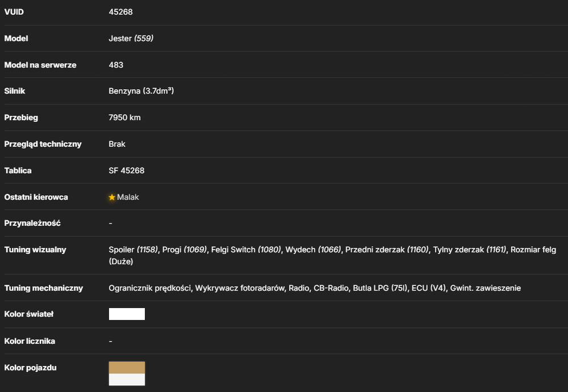Pick the white Kolor pojazdu swatch
Image resolution: width=568 pixels, height=392 pixels.
(127, 380)
